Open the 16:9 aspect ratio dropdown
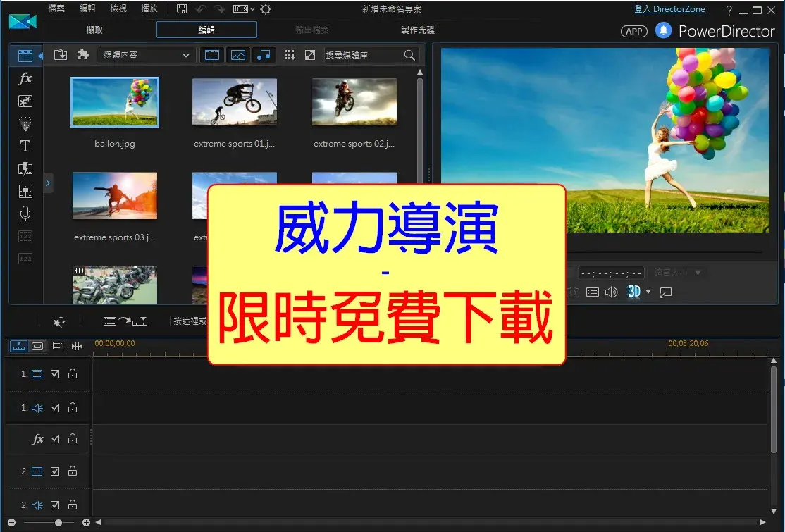Viewport: 785px width, 532px height. pyautogui.click(x=244, y=9)
